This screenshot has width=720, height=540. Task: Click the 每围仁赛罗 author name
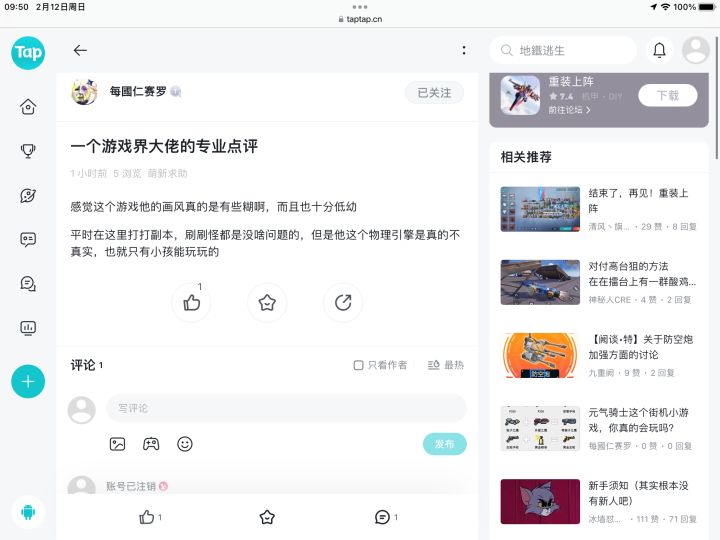point(138,91)
